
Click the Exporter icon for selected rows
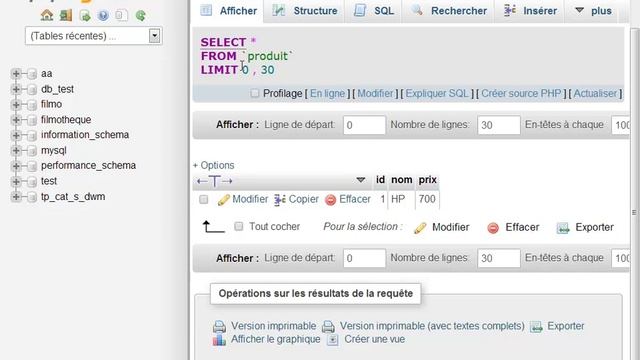point(563,228)
